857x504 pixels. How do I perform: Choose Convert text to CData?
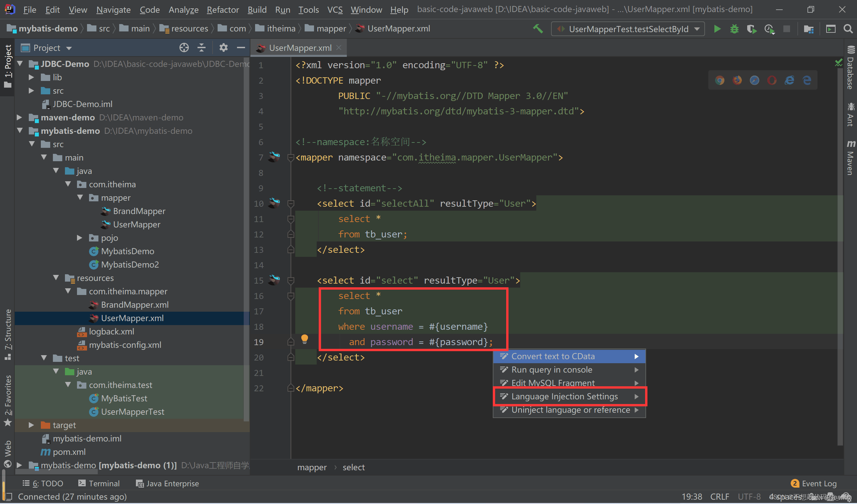click(569, 356)
